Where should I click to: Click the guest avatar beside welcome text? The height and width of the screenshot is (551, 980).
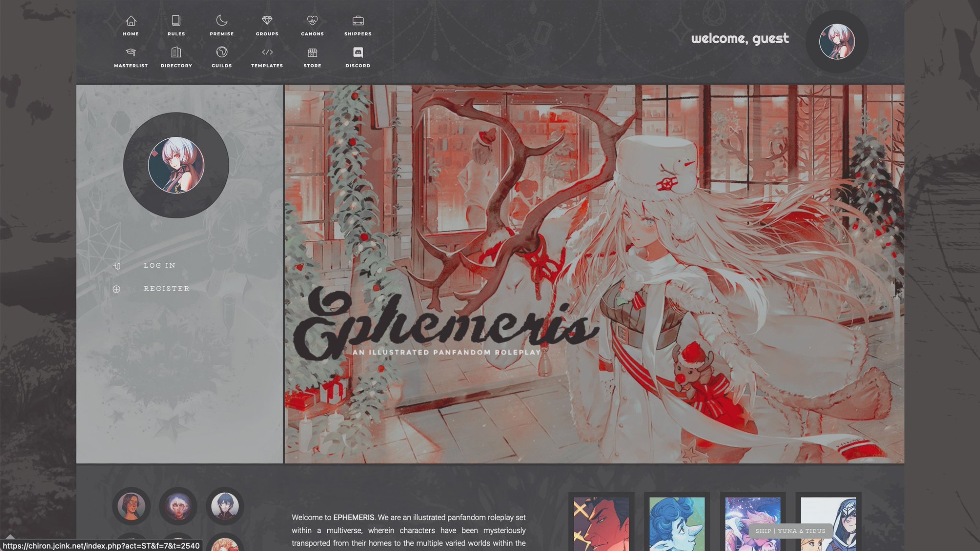point(837,42)
